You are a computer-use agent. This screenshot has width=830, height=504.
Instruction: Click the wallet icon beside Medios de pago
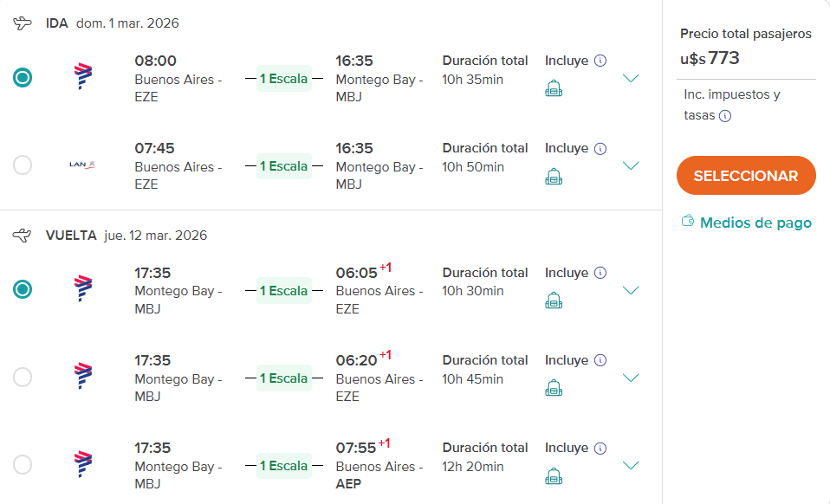tap(688, 222)
